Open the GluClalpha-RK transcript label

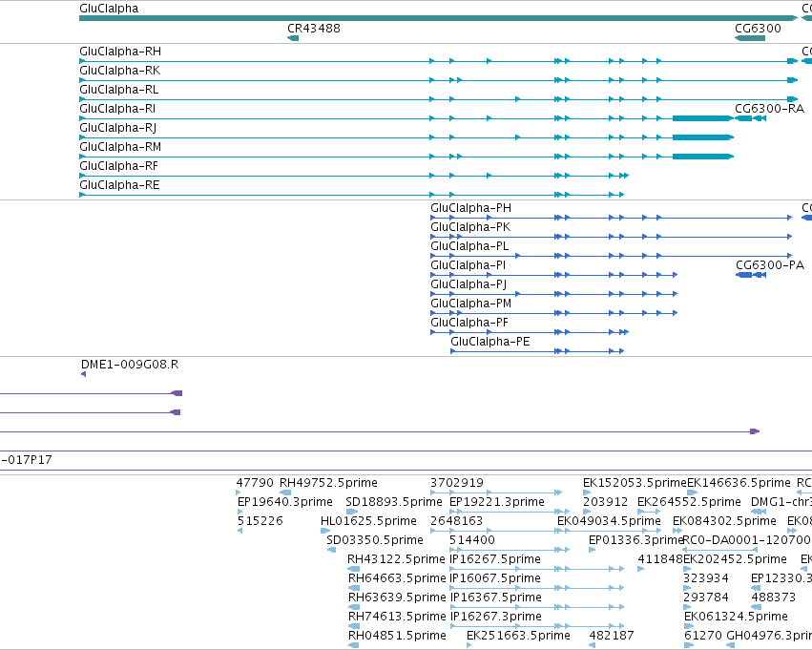[x=119, y=71]
